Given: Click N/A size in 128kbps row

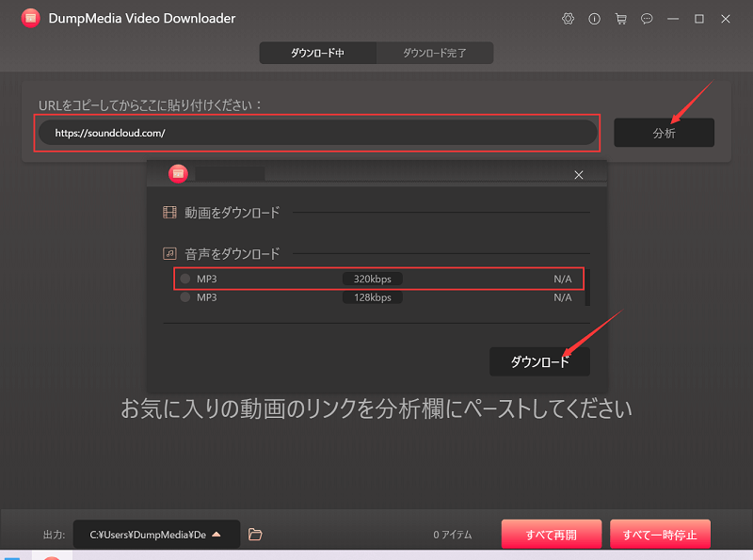Looking at the screenshot, I should click(x=562, y=297).
